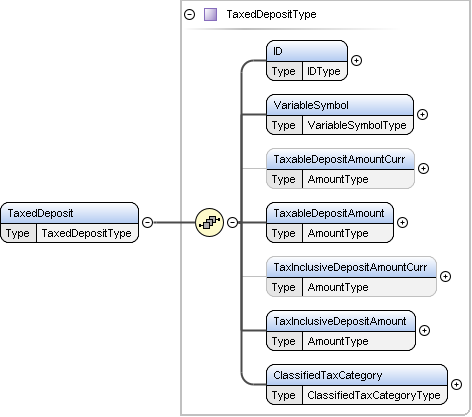Expand the TaxableDepositAmountCurr element
The height and width of the screenshot is (417, 472).
[423, 168]
